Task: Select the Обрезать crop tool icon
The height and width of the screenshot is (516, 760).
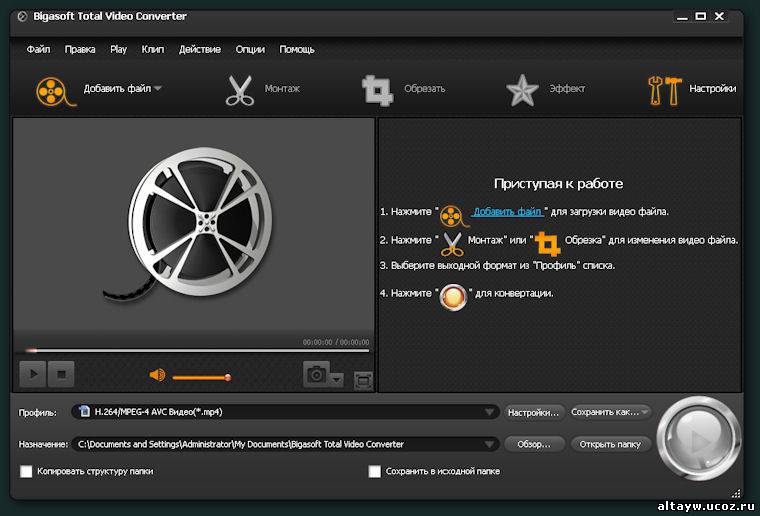Action: 378,90
